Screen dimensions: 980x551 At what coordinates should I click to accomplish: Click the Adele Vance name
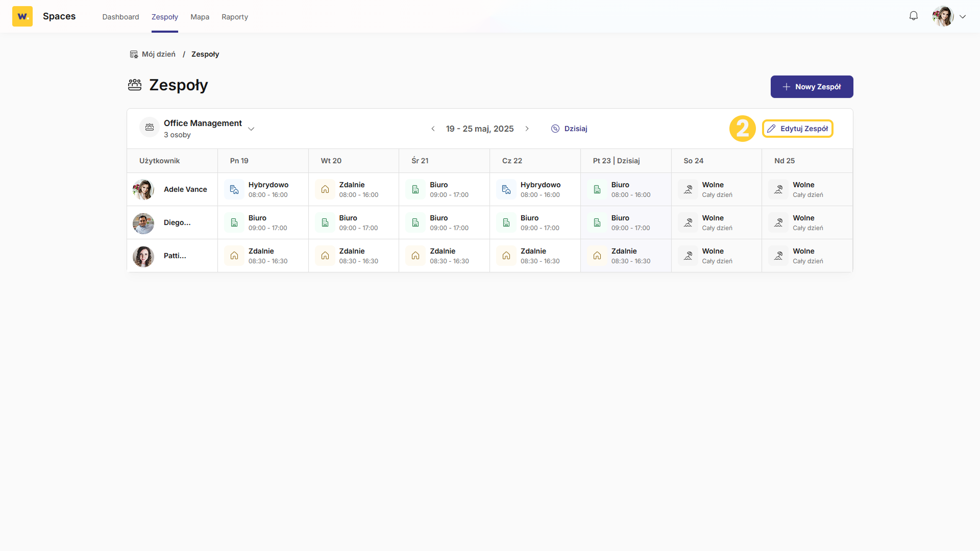click(185, 189)
